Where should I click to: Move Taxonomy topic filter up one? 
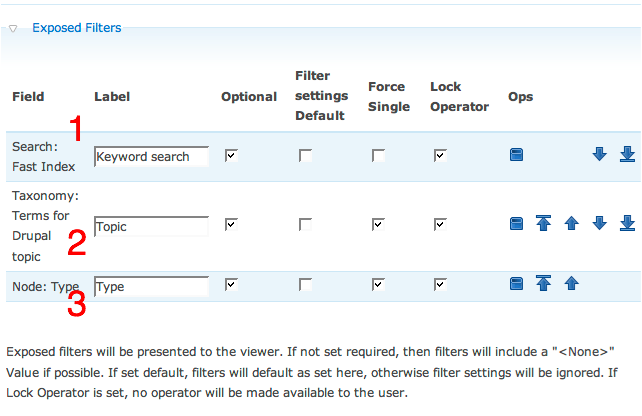[x=572, y=224]
